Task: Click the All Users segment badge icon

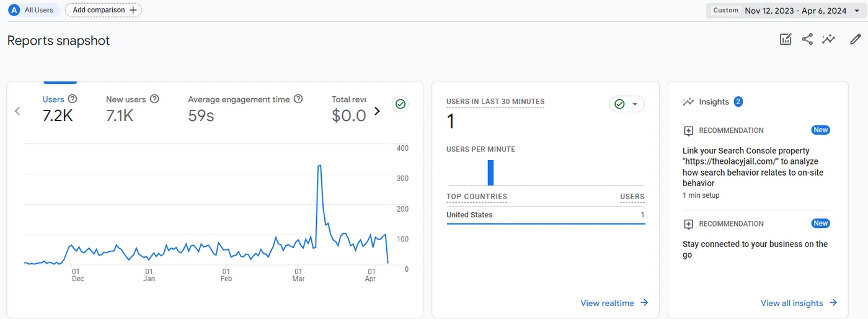Action: pos(14,10)
